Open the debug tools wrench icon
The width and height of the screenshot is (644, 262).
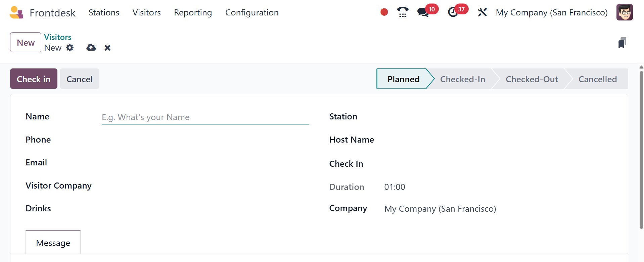482,12
